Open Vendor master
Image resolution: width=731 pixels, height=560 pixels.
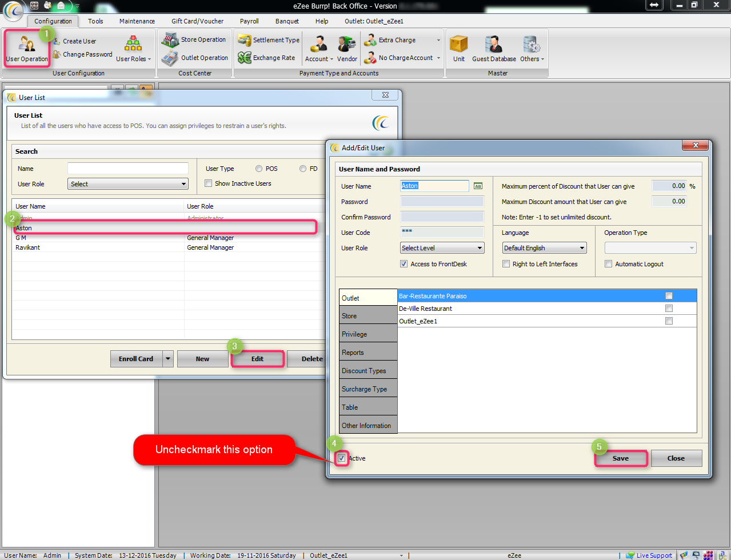(x=347, y=49)
